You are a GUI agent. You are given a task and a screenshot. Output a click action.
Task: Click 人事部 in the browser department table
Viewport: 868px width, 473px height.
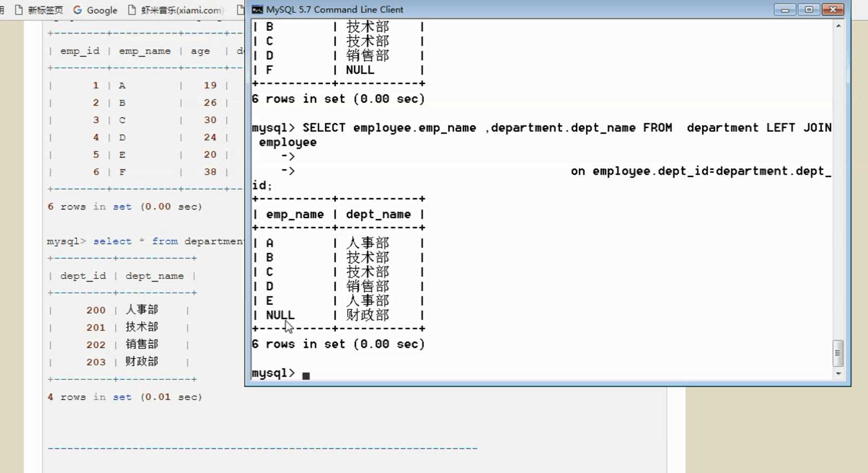[x=142, y=309]
